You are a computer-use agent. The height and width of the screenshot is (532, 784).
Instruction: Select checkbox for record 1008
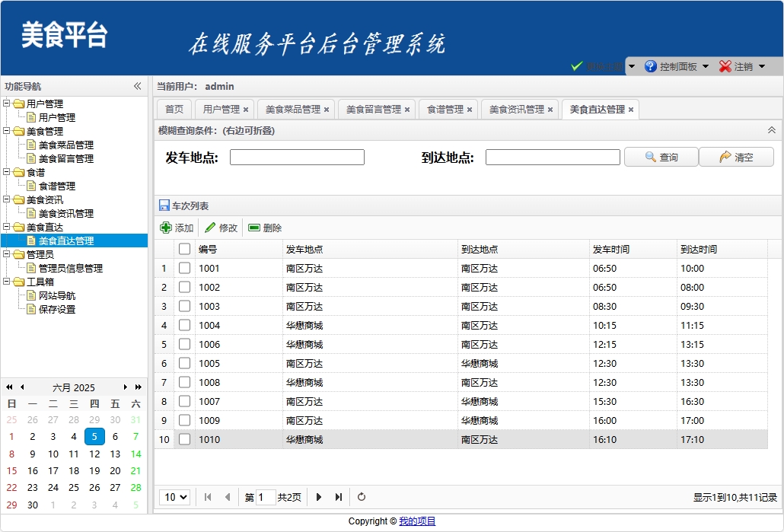click(184, 382)
